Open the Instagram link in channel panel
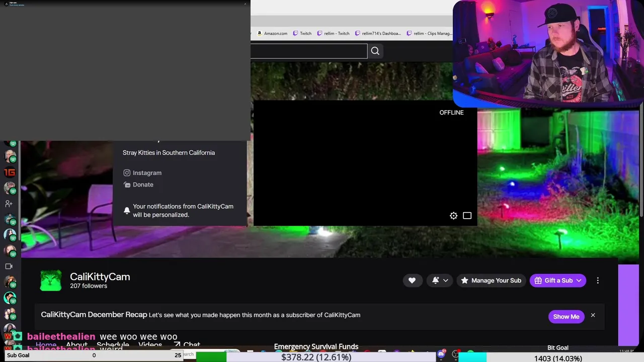This screenshot has height=362, width=644. 142,172
